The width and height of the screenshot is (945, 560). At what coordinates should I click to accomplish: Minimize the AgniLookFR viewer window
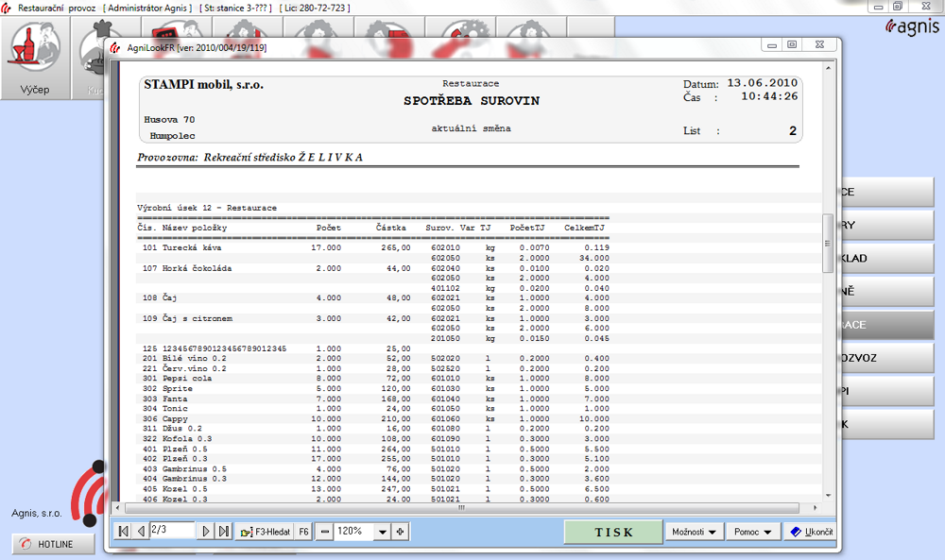click(x=771, y=44)
